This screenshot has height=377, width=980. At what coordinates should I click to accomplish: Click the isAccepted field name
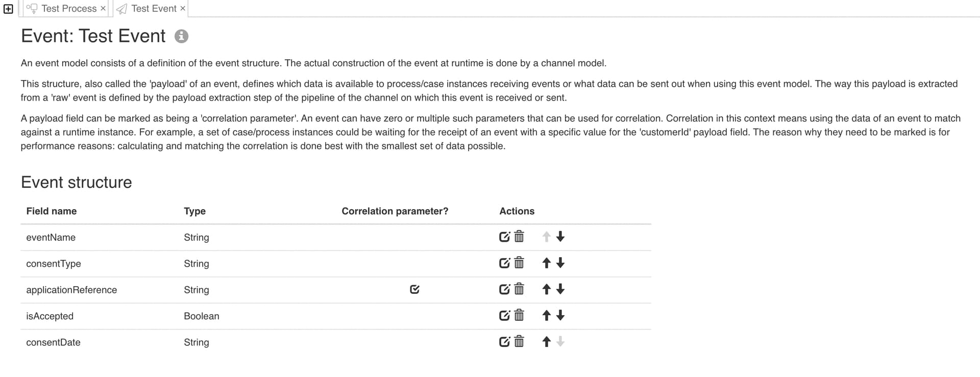pyautogui.click(x=50, y=316)
